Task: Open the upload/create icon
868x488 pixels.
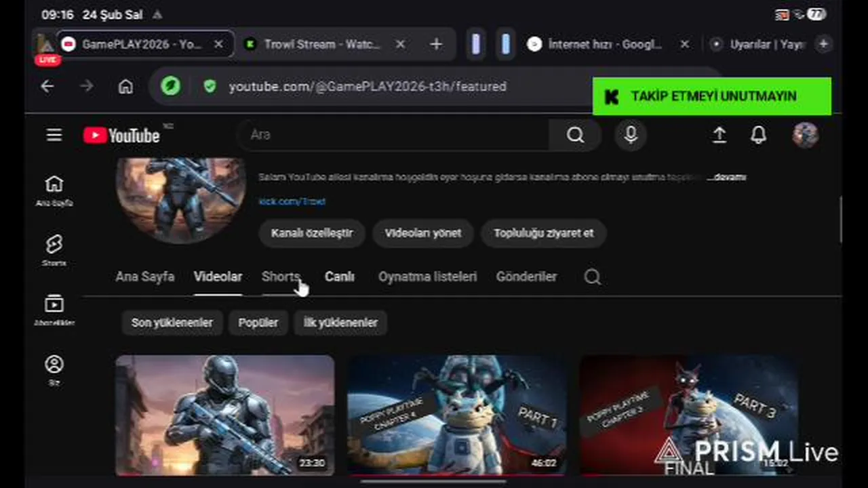Action: [719, 135]
